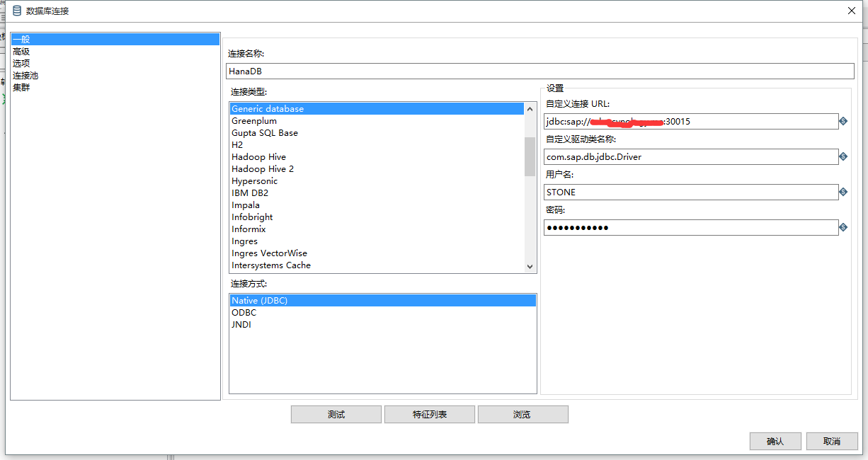Screen dimensions: 868x460
Task: Select Greenplum connection type
Action: [x=377, y=121]
